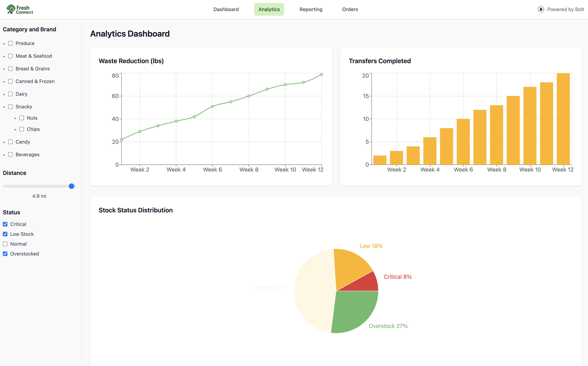Collapse the Snacks category tree
This screenshot has height=366, width=588.
[x=4, y=107]
